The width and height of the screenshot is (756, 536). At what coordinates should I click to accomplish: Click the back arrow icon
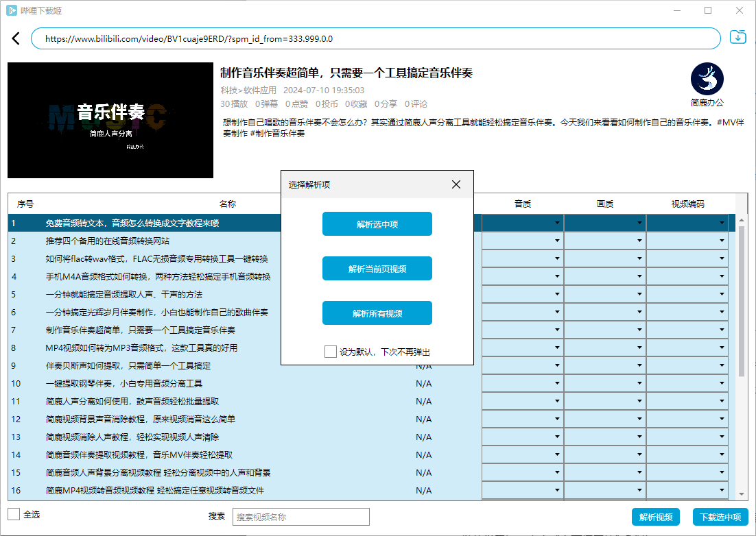pyautogui.click(x=16, y=38)
